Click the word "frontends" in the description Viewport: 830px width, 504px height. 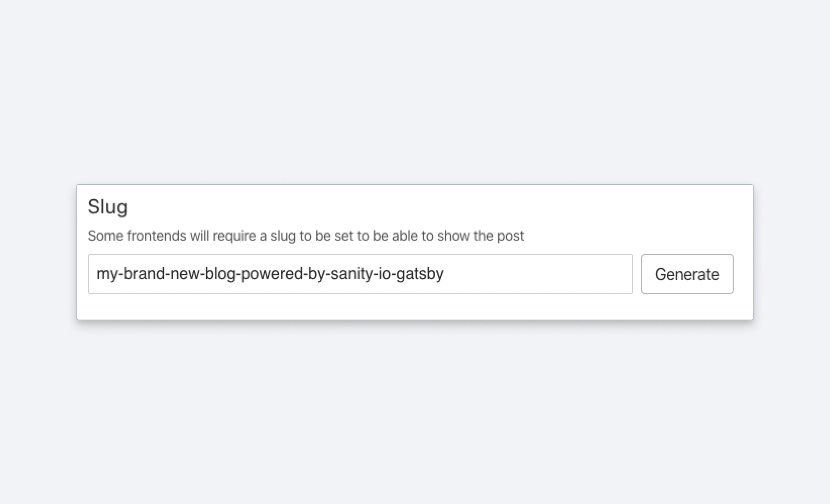click(156, 236)
